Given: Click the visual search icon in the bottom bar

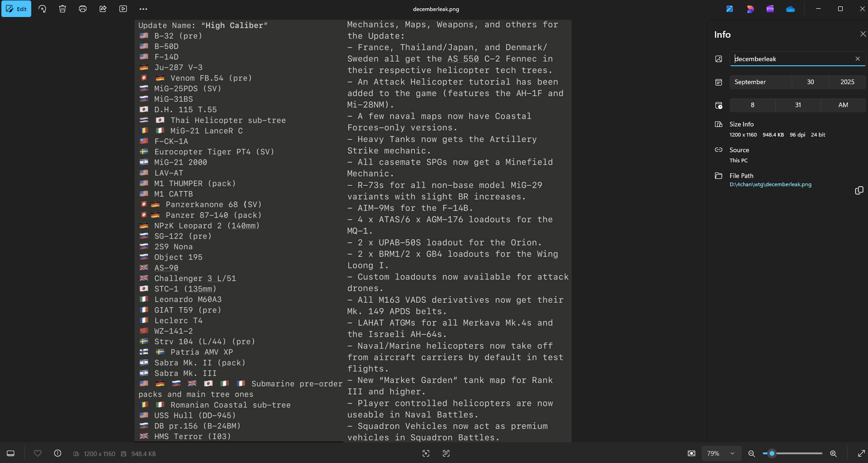Looking at the screenshot, I should tap(426, 453).
